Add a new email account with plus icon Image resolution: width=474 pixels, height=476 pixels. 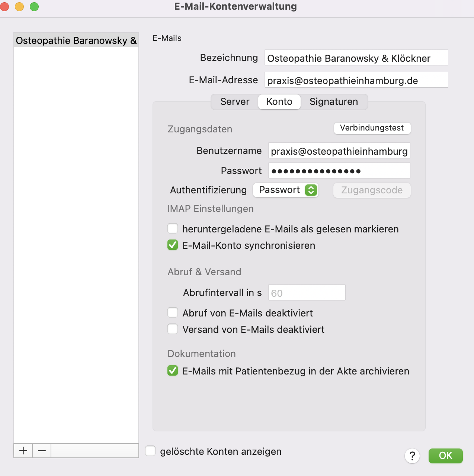click(23, 451)
